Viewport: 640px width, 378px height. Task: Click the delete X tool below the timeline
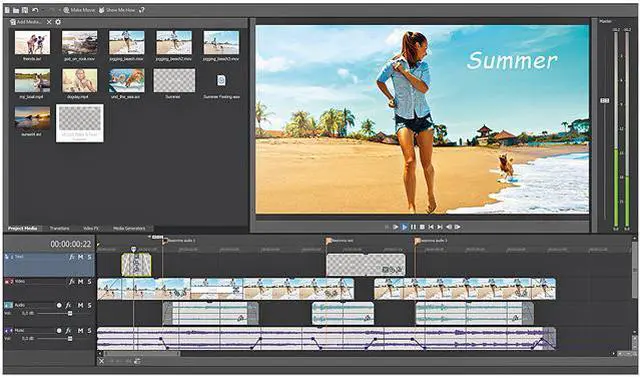point(101,361)
